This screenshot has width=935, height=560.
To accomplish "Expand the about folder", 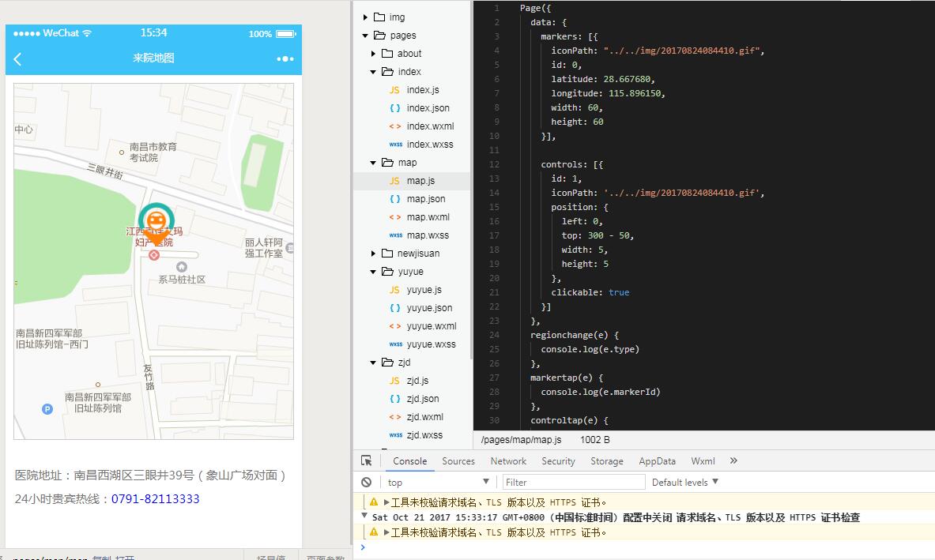I will (374, 54).
